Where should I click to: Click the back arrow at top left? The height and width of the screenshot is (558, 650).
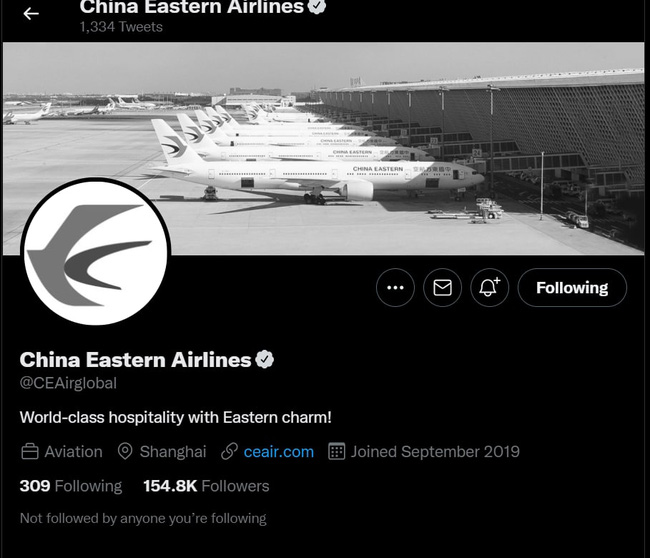pos(31,14)
